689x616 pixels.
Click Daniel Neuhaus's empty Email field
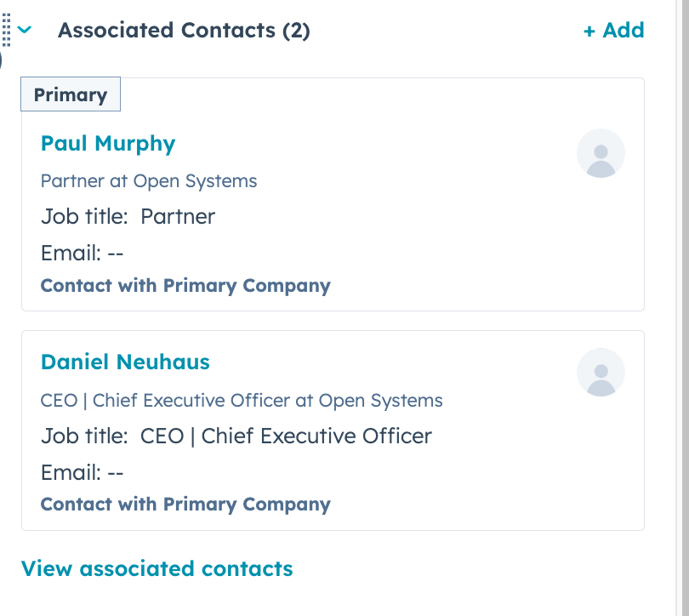coord(83,472)
